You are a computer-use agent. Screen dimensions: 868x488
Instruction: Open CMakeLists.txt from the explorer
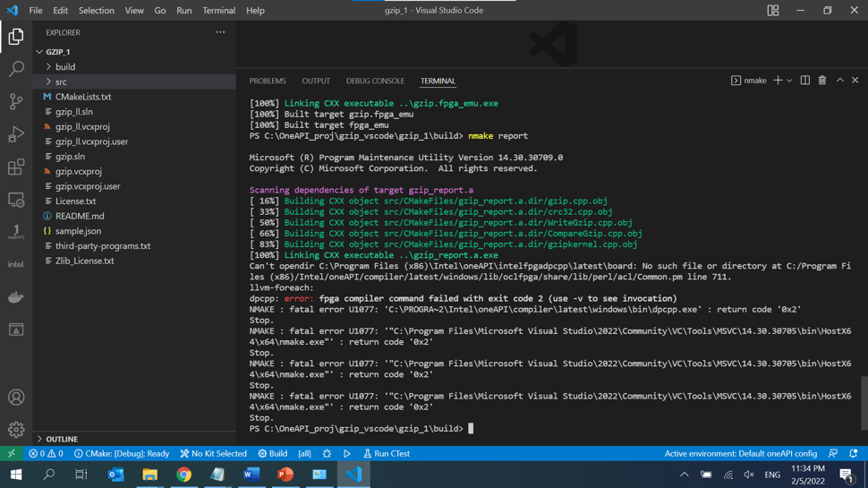click(x=83, y=97)
